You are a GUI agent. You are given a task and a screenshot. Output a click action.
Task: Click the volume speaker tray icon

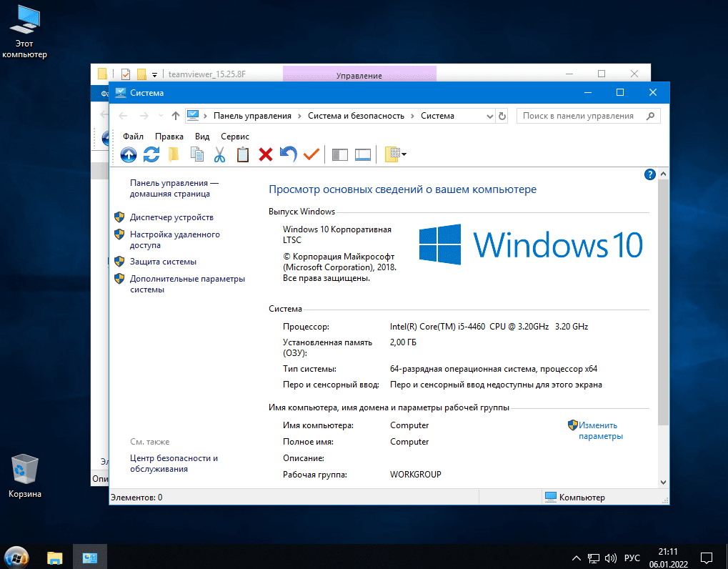click(611, 558)
